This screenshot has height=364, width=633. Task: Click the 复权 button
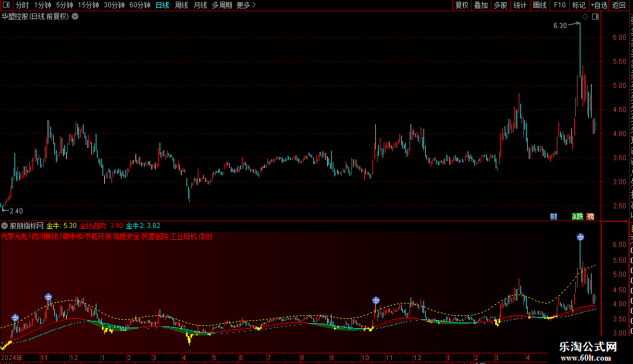tap(462, 5)
